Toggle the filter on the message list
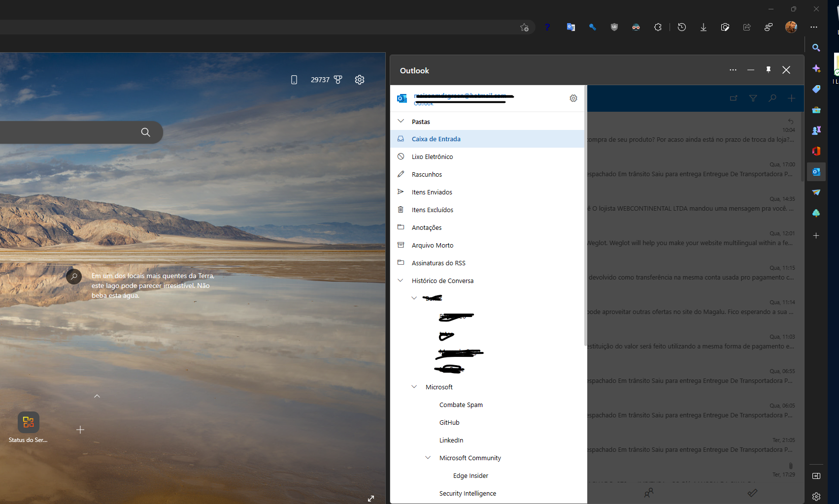 [x=753, y=98]
